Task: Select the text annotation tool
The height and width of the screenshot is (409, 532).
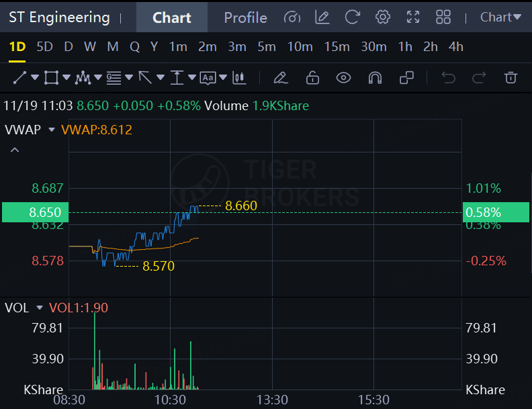Action: [208, 78]
